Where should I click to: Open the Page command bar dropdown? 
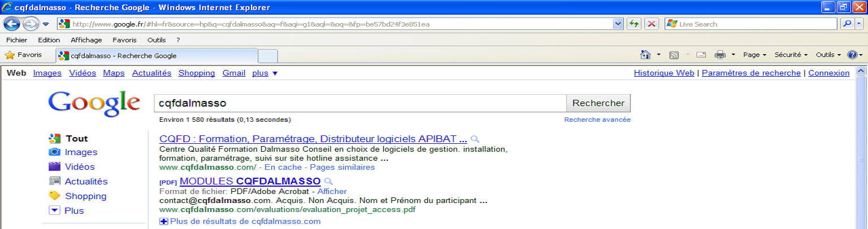coord(754,55)
